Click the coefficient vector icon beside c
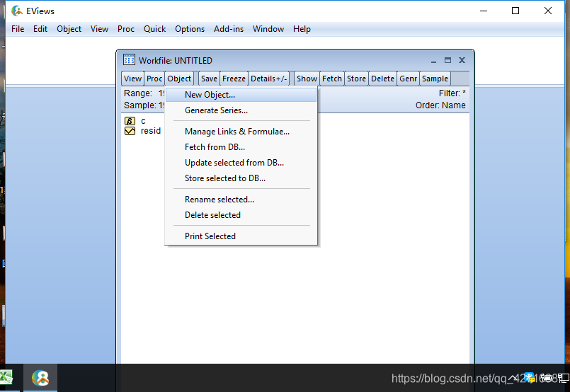 click(130, 121)
